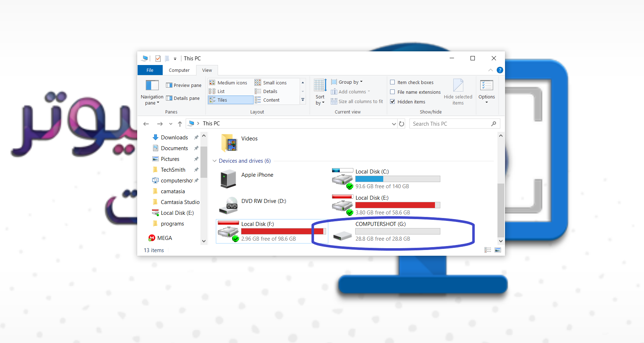Viewport: 644px width, 343px height.
Task: Choose the Details layout
Action: (266, 91)
